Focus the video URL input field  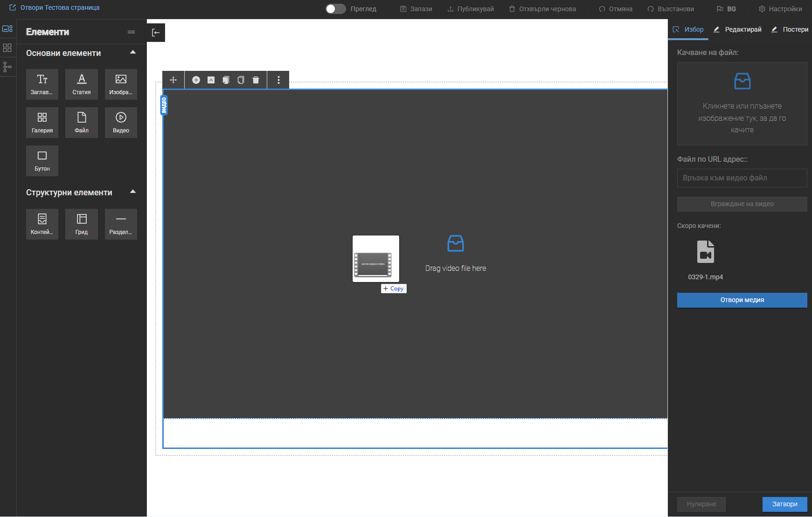point(742,178)
